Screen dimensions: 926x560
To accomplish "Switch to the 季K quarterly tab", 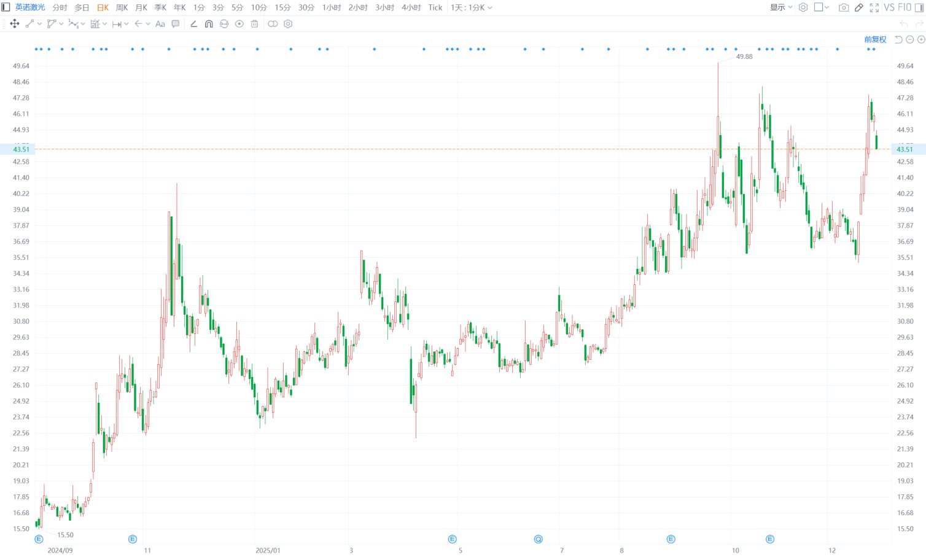I will point(160,7).
